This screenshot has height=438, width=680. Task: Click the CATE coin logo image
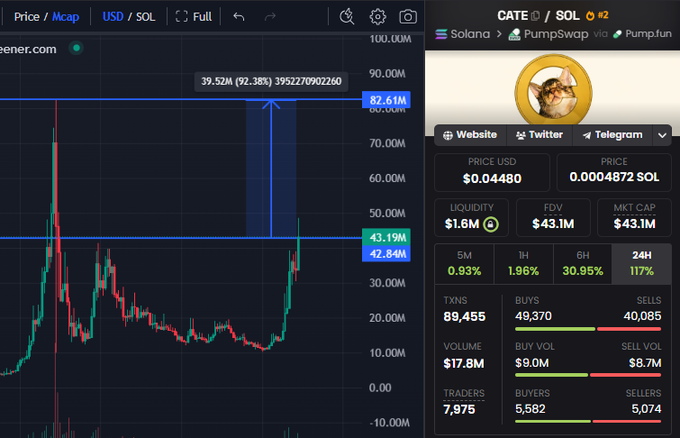click(x=553, y=91)
